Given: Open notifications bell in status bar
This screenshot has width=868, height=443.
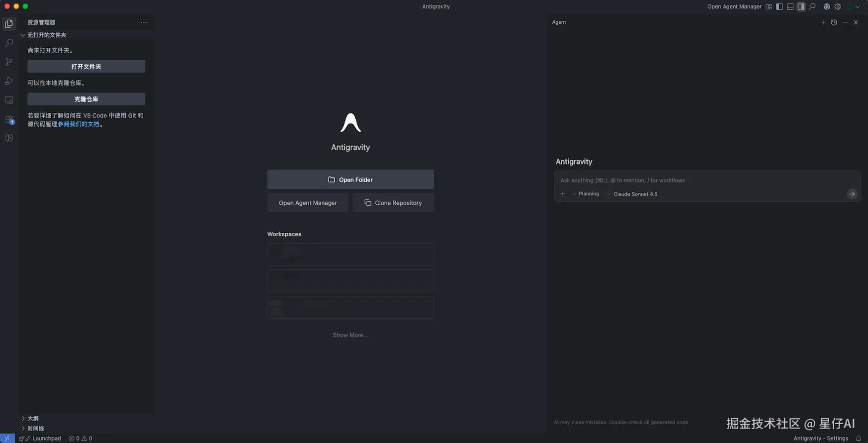Looking at the screenshot, I should pyautogui.click(x=859, y=439).
